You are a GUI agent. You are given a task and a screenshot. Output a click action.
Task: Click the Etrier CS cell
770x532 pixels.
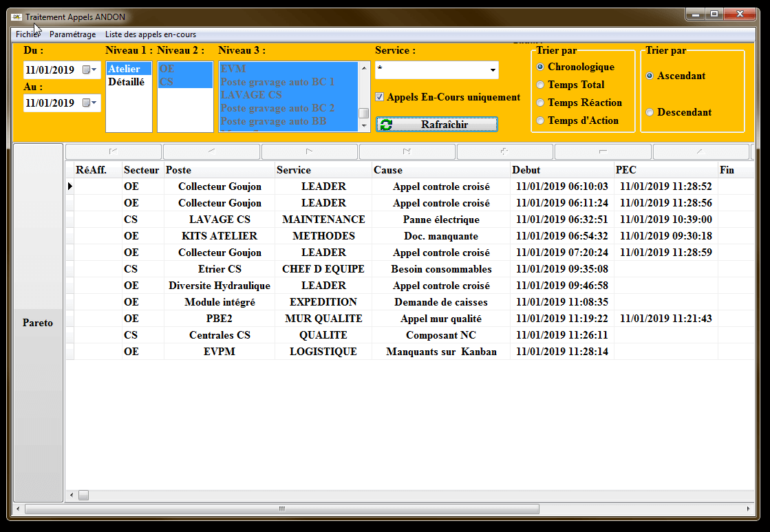220,269
